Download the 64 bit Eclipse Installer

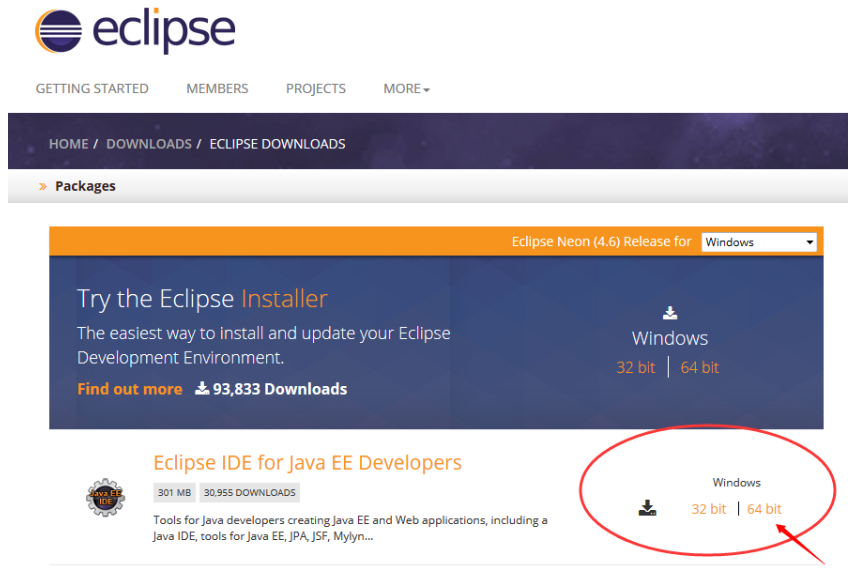point(700,368)
